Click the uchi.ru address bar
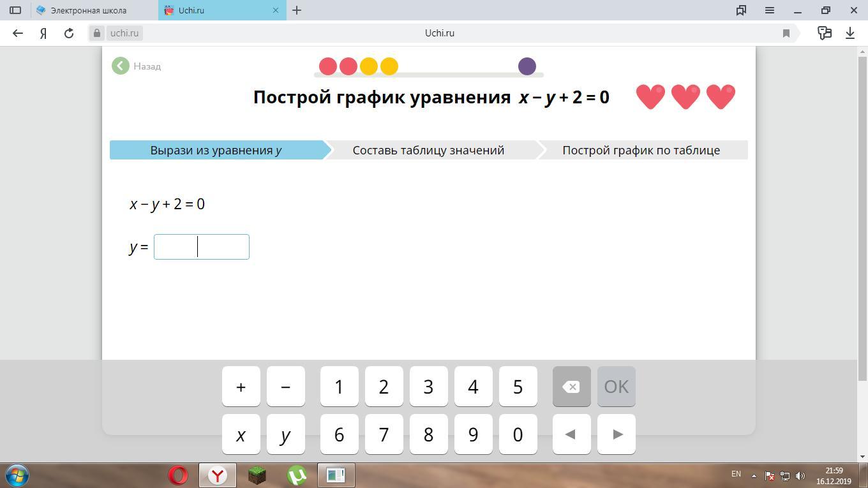 pos(439,33)
